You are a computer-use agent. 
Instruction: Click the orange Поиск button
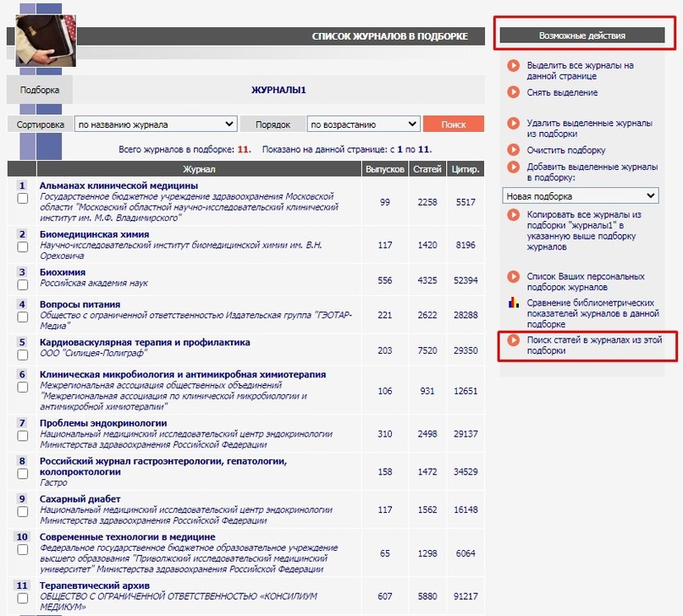coord(454,124)
